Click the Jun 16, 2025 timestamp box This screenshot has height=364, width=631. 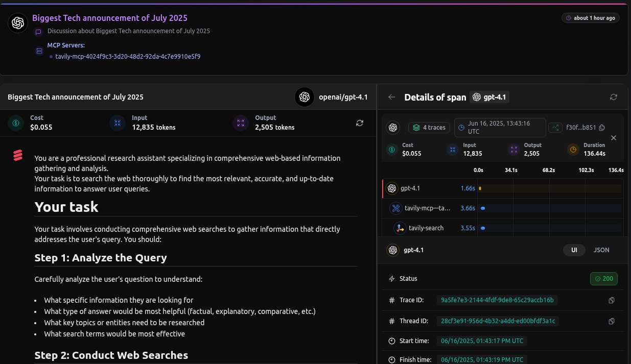click(499, 128)
